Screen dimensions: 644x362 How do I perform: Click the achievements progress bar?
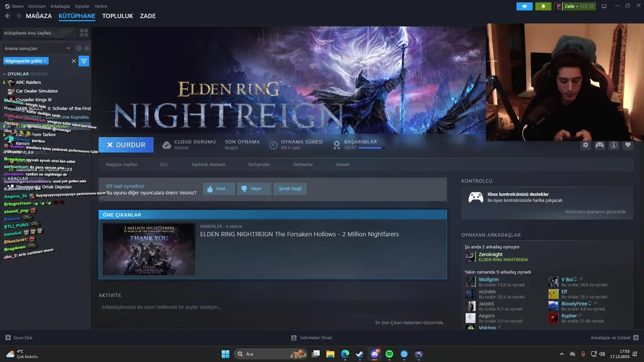371,148
